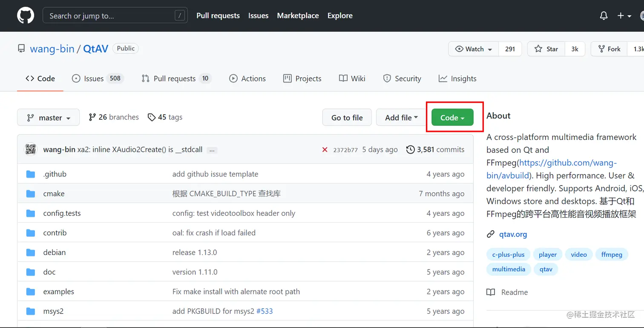644x328 pixels.
Task: Open the version 1.11.0 commit message
Action: 195,272
